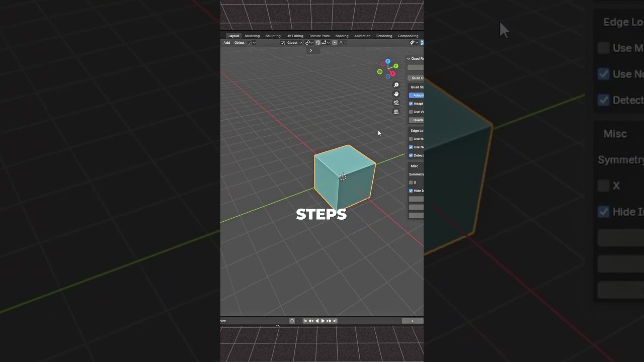Click the Quads field in the sharp panel
This screenshot has width=644, height=362.
pyautogui.click(x=416, y=120)
